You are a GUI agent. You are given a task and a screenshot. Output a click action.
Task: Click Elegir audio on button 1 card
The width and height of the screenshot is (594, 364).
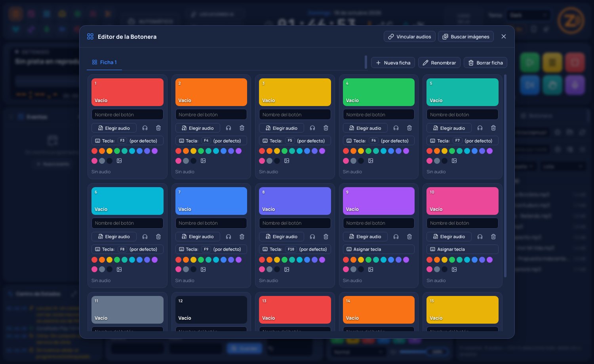pyautogui.click(x=114, y=128)
